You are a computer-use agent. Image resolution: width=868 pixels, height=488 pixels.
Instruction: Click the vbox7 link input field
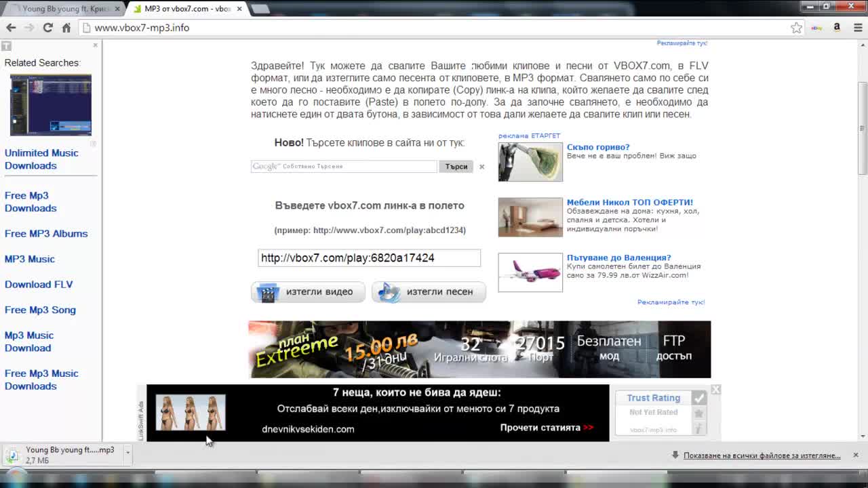(369, 258)
